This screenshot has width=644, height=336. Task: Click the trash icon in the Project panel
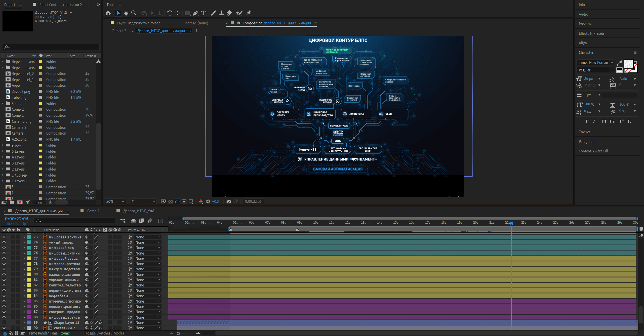point(51,202)
